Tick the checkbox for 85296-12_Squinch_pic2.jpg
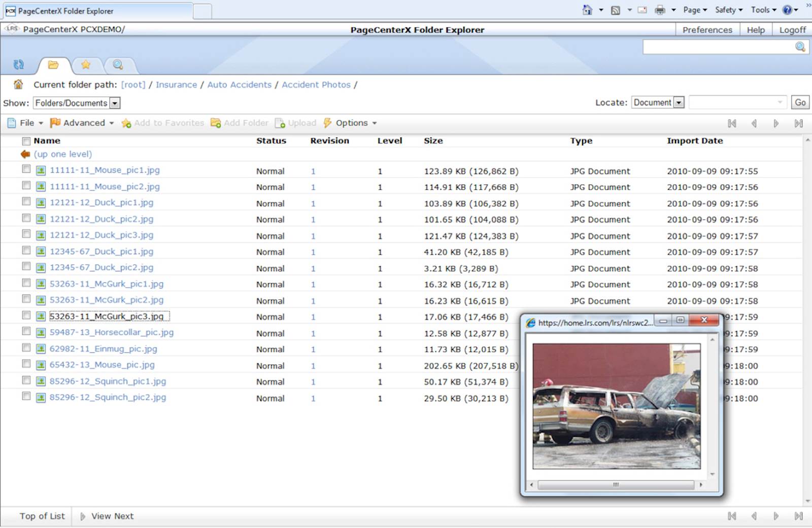Image resolution: width=812 pixels, height=528 pixels. (26, 396)
